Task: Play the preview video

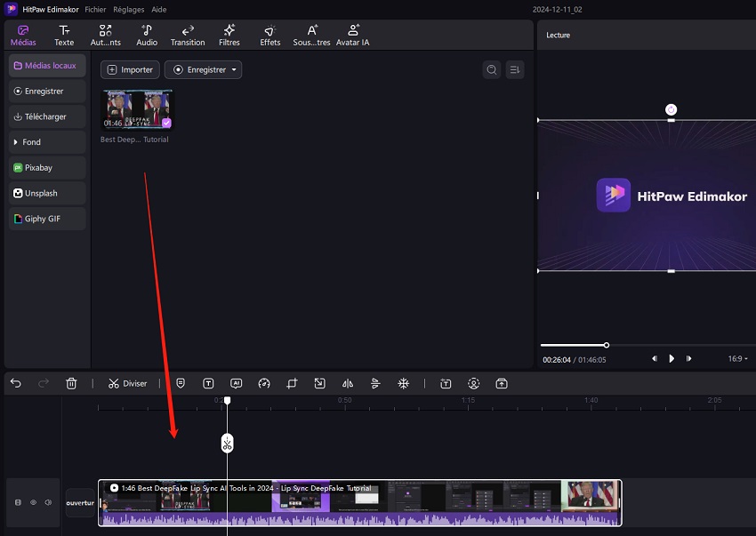Action: 672,358
